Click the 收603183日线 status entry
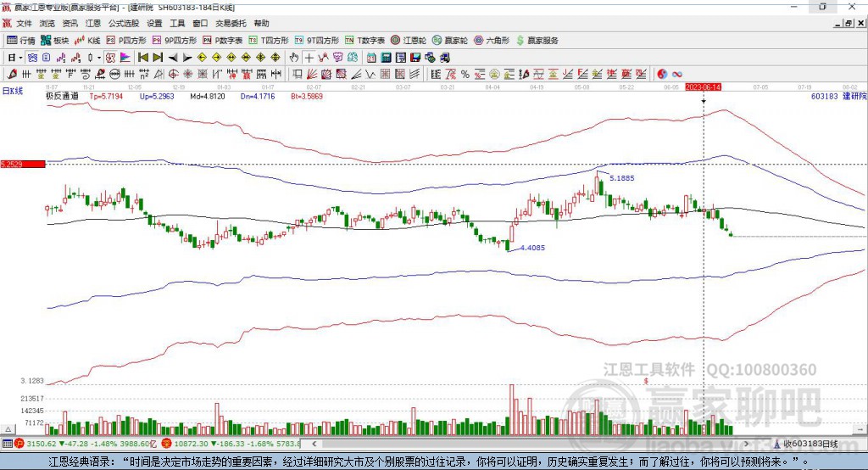This screenshot has width=868, height=470. [x=805, y=444]
